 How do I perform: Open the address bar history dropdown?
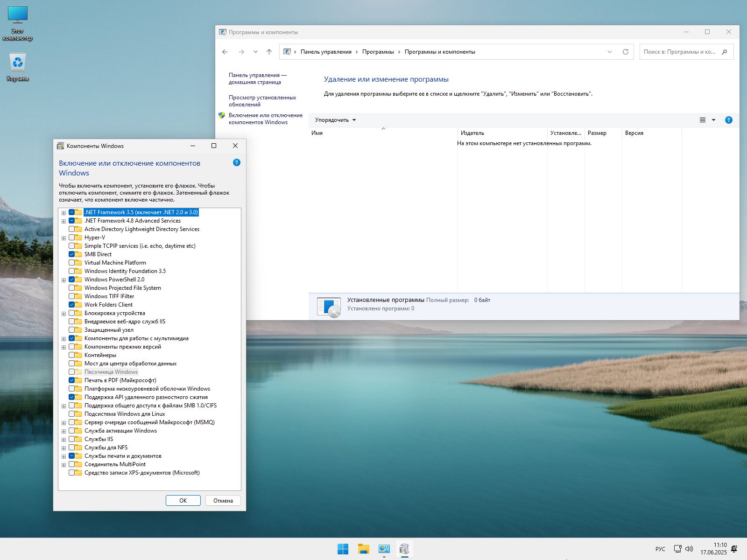(x=610, y=52)
